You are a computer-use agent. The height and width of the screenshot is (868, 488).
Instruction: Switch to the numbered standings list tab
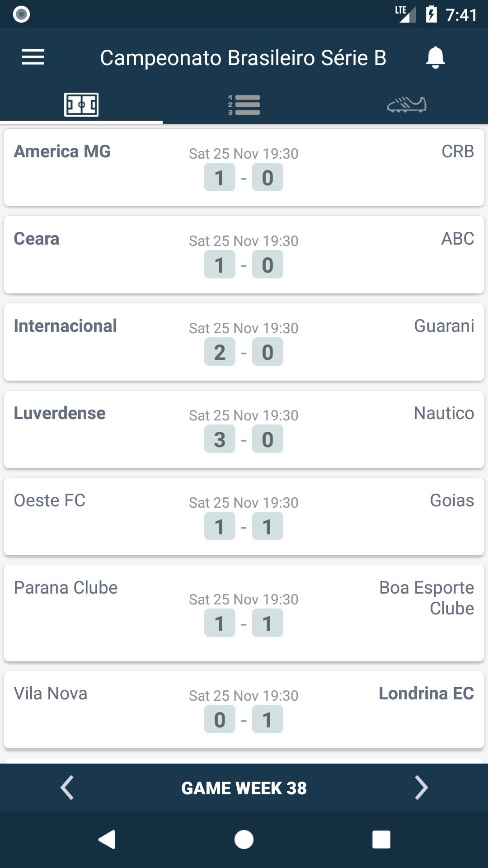[x=244, y=105]
